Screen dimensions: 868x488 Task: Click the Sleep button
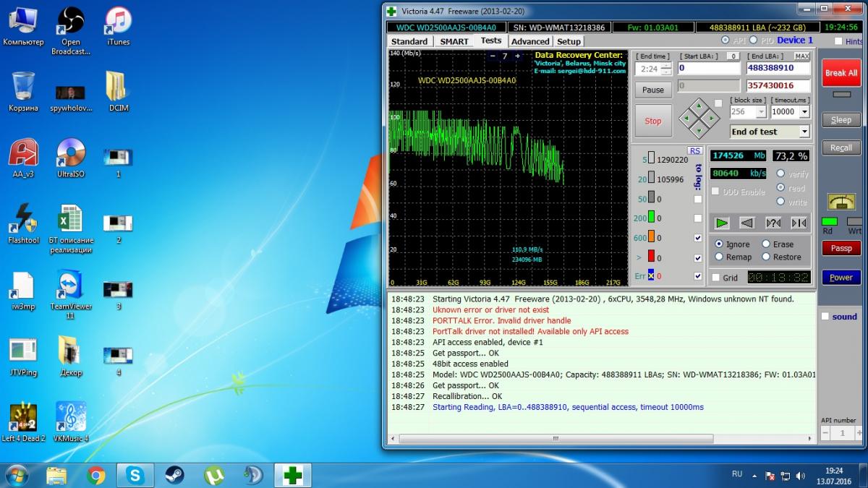point(841,120)
